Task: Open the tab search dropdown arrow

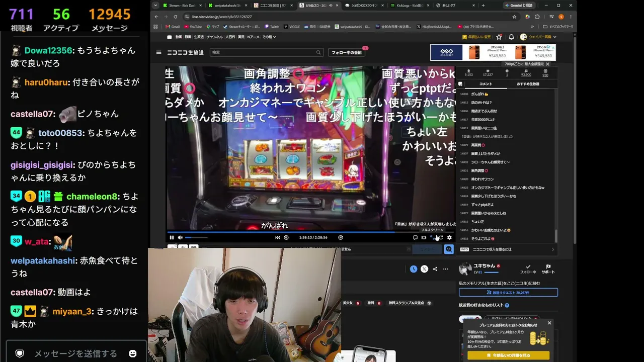Action: coord(156,6)
